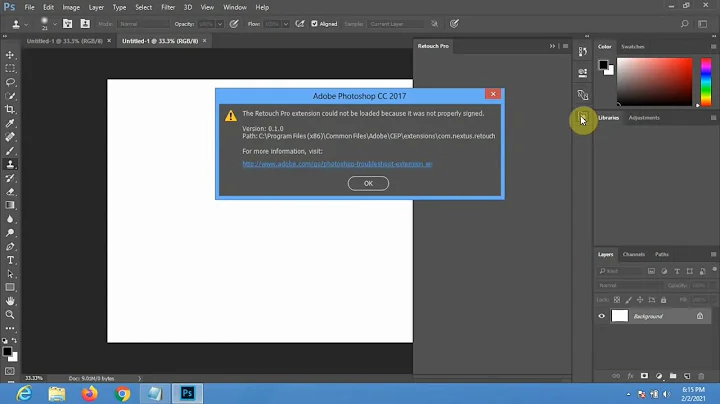Toggle lock position icon

click(640, 300)
